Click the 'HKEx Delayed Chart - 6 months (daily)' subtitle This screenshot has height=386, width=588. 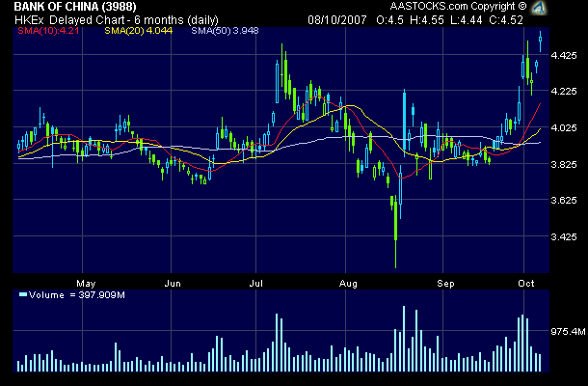click(x=117, y=20)
